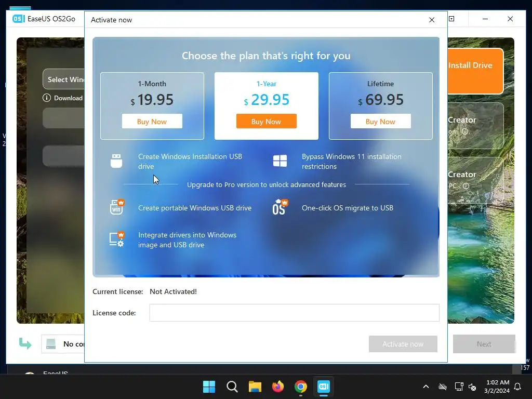Select the Lifetime plan card
This screenshot has height=399, width=532.
(x=380, y=105)
